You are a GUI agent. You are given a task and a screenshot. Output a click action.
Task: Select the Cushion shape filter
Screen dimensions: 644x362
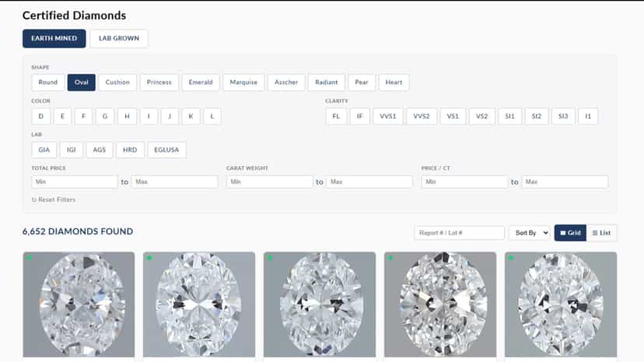point(117,82)
